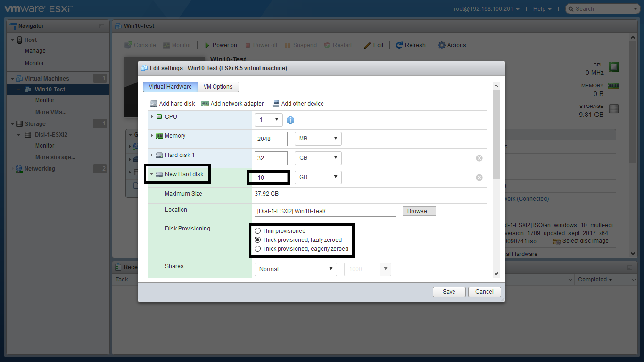Collapse the New Hard disk section
This screenshot has height=362, width=644.
tap(152, 174)
